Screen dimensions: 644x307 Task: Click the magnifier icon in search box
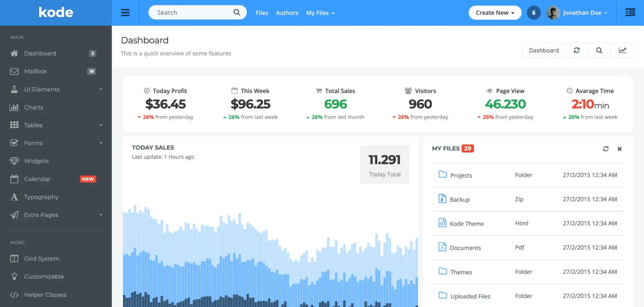click(237, 13)
